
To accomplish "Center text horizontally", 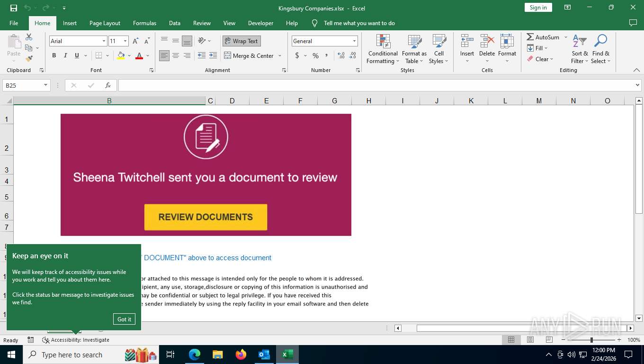I will click(x=176, y=55).
